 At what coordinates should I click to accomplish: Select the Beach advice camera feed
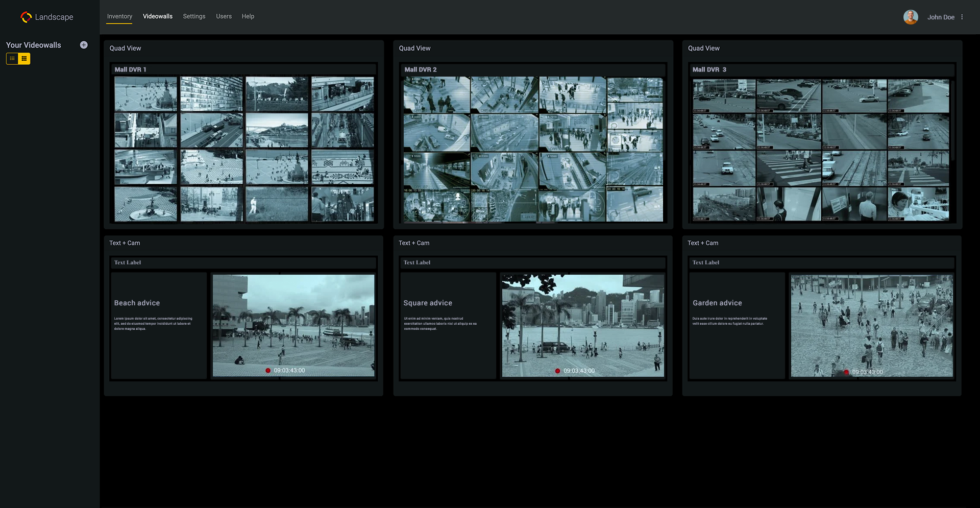(x=293, y=326)
